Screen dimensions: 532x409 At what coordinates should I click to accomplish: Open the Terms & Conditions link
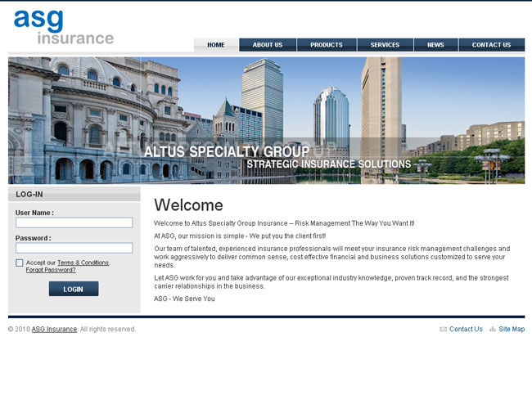[83, 263]
